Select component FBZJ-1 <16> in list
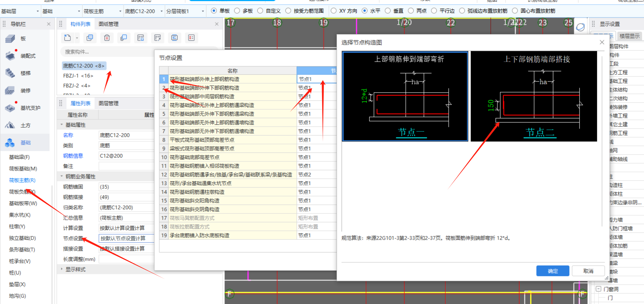Screen dimensions: 644x304 [x=78, y=76]
